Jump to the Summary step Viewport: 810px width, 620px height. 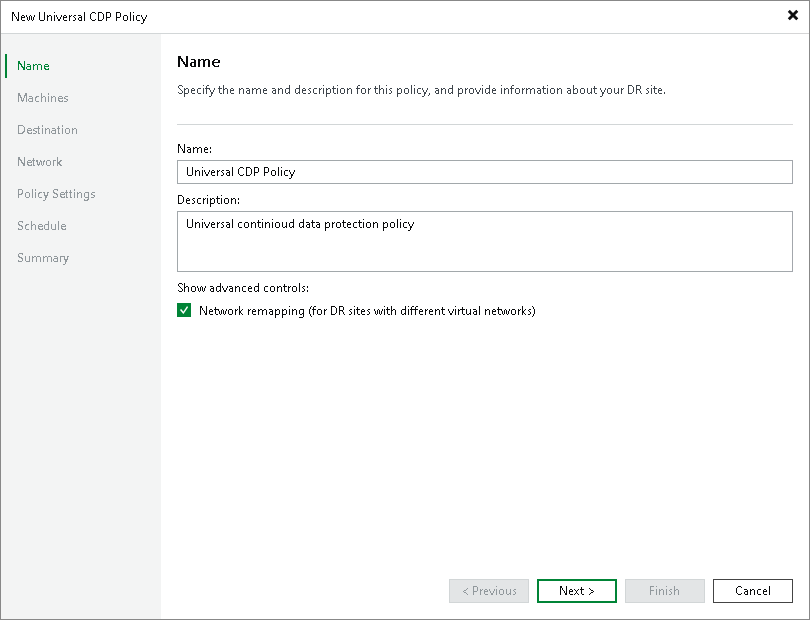(x=43, y=257)
